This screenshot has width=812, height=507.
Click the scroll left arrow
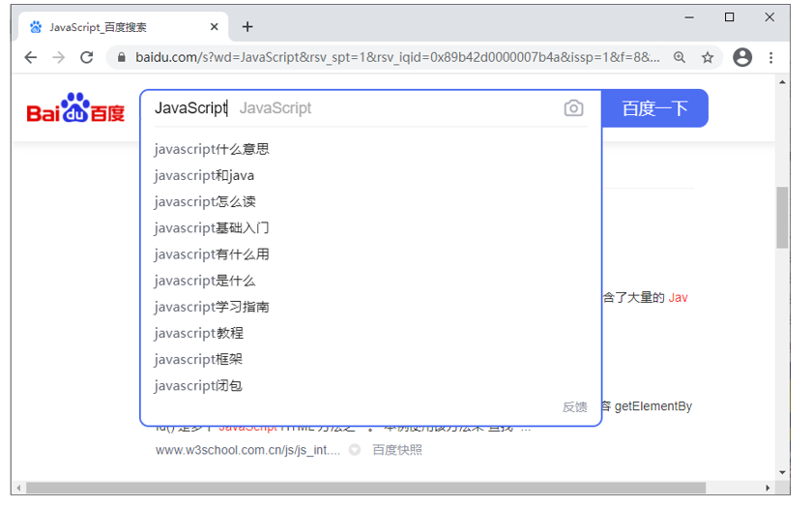click(18, 489)
